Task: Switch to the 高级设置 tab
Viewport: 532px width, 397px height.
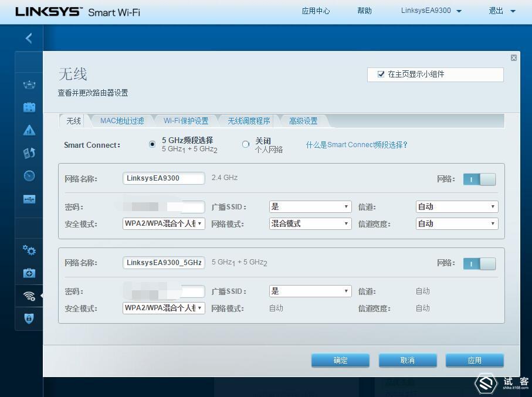Action: [303, 121]
